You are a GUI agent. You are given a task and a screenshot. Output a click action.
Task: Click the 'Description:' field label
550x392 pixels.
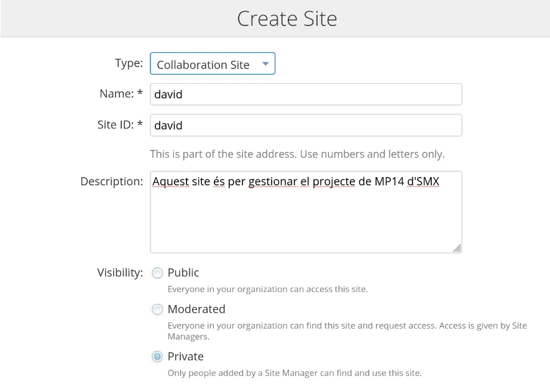[x=112, y=181]
